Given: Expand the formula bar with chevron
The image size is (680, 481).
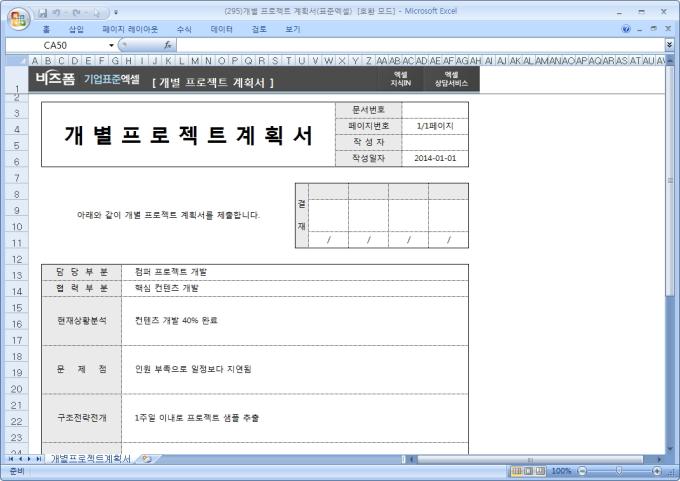Looking at the screenshot, I should pos(669,45).
